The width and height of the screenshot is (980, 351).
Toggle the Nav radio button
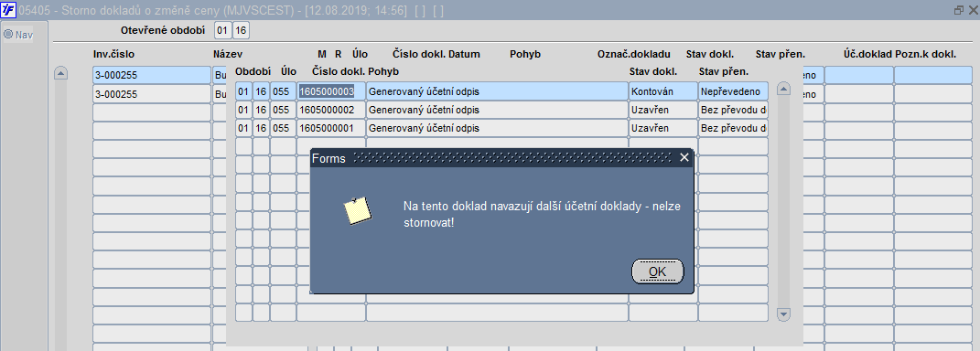pyautogui.click(x=8, y=35)
